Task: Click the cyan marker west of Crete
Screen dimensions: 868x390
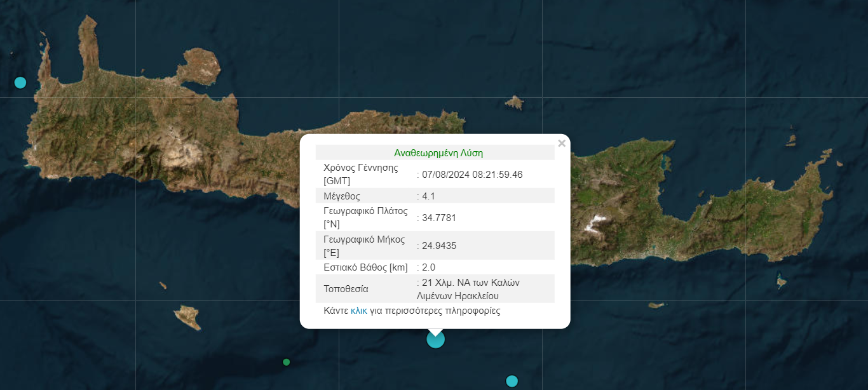Action: click(x=20, y=83)
